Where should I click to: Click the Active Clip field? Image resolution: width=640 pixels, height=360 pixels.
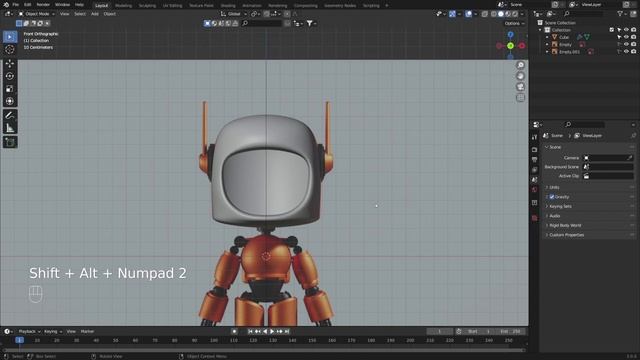[608, 176]
